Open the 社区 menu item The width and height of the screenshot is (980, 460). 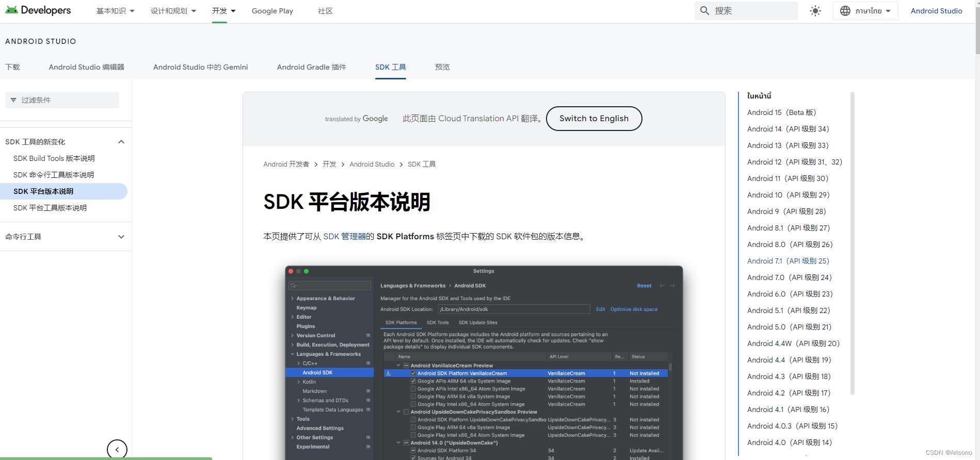pos(325,11)
